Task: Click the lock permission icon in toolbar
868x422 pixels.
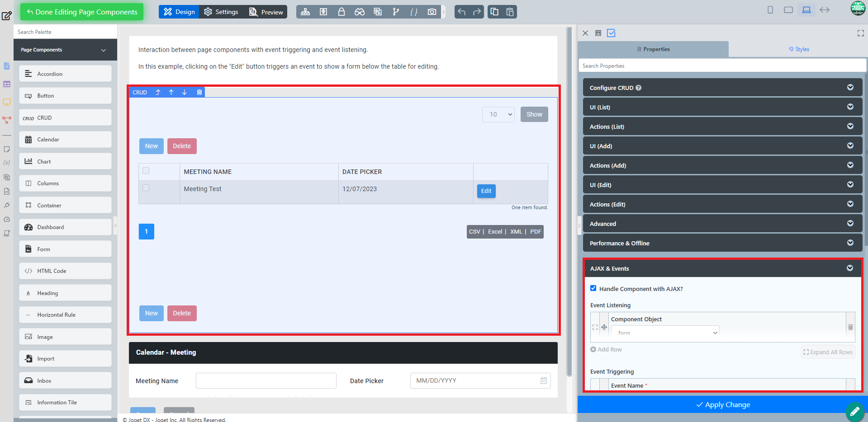Action: pos(342,12)
